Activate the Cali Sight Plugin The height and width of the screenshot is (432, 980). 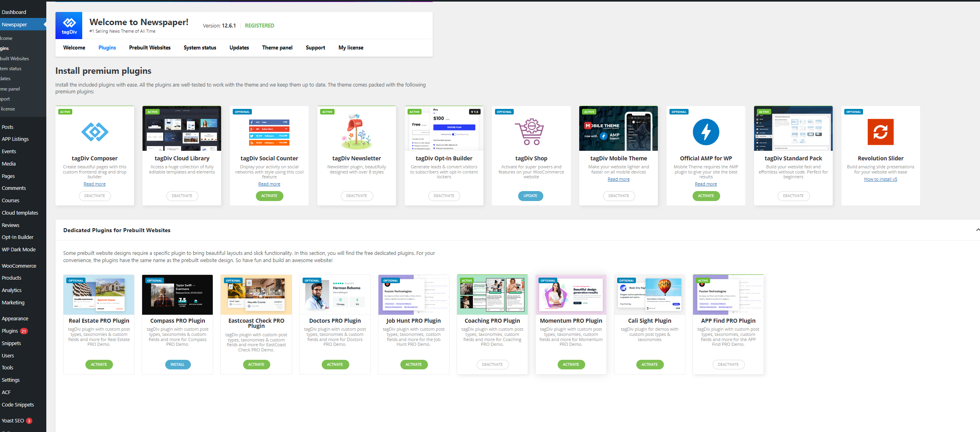(x=649, y=365)
